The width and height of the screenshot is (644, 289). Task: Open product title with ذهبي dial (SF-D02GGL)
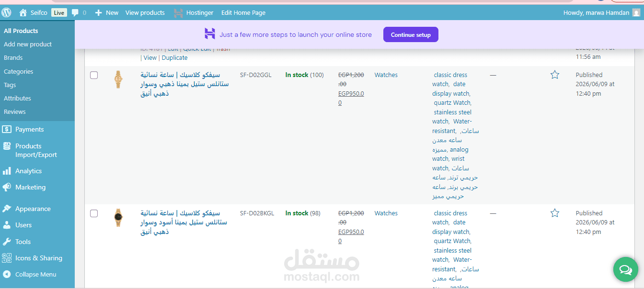(x=184, y=84)
